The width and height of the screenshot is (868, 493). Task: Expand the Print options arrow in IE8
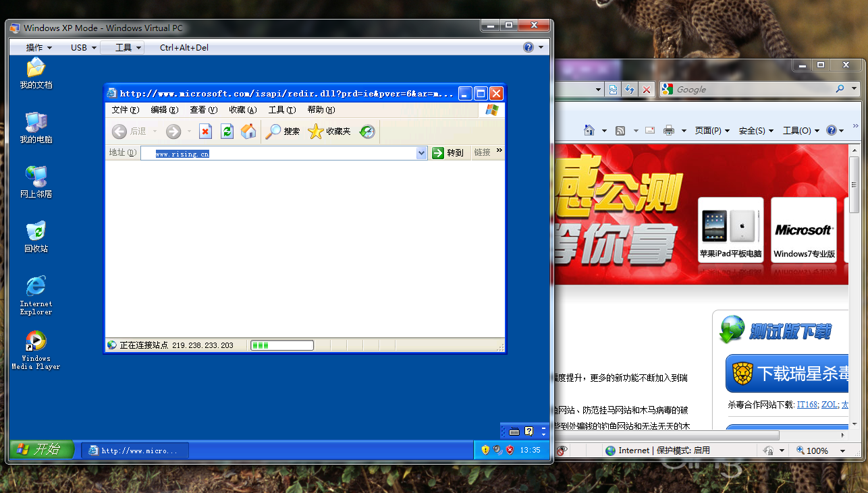684,130
